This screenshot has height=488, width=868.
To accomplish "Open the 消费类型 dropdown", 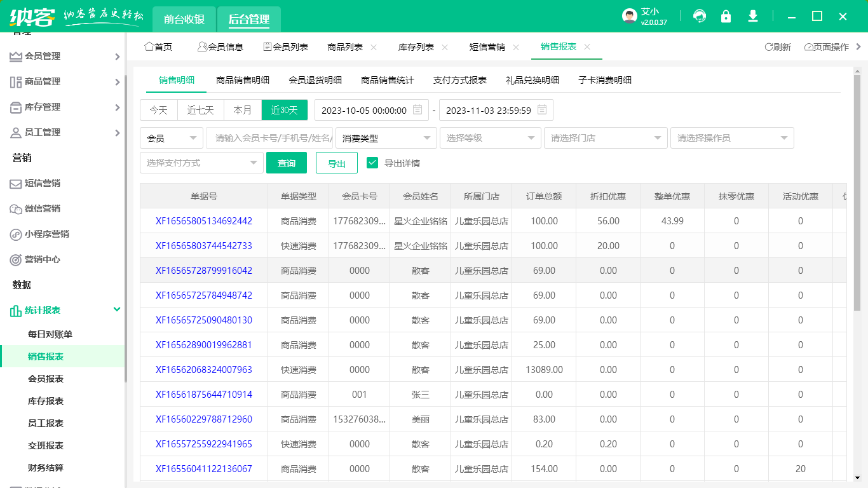I will pyautogui.click(x=385, y=138).
